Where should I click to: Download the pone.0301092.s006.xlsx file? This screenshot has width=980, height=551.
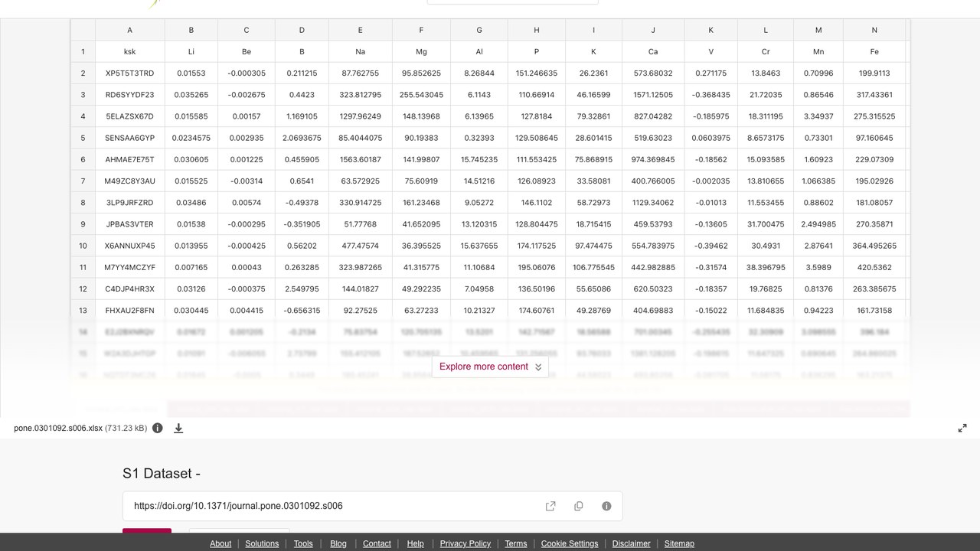click(178, 429)
